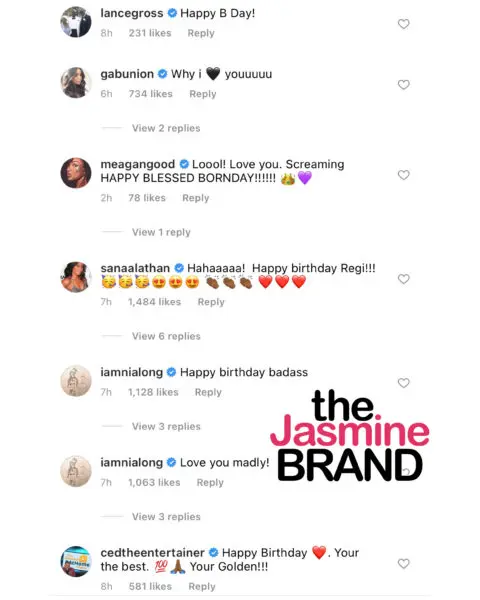
Task: Show 3 replies under Happy birthday badass
Action: (166, 427)
